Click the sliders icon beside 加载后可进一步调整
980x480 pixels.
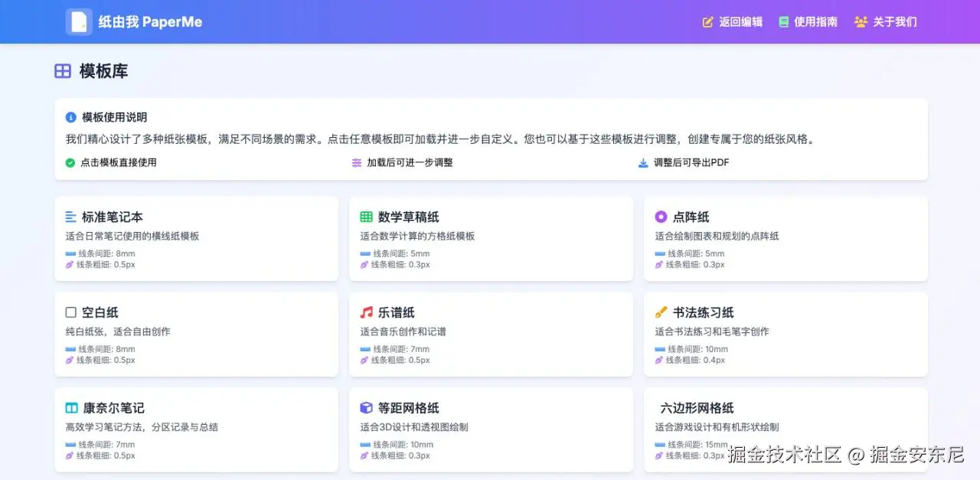[x=357, y=162]
